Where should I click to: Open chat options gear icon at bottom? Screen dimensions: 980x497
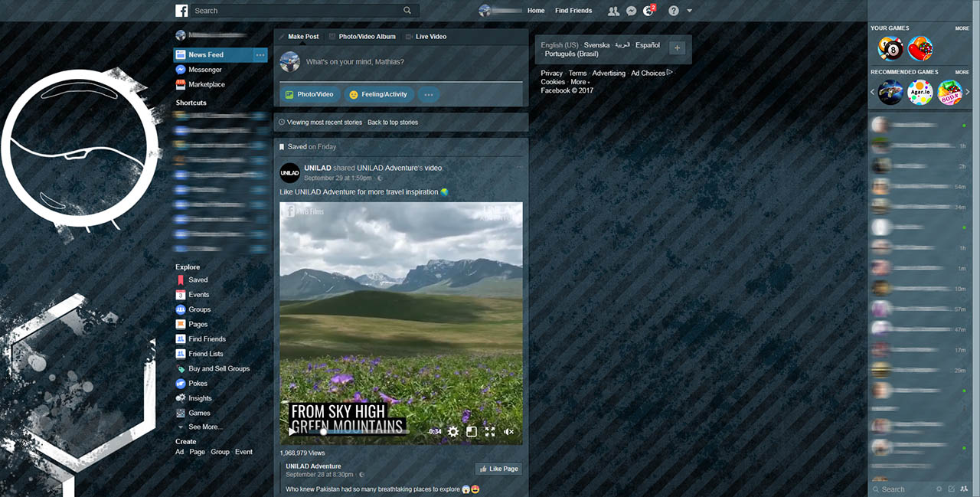939,489
